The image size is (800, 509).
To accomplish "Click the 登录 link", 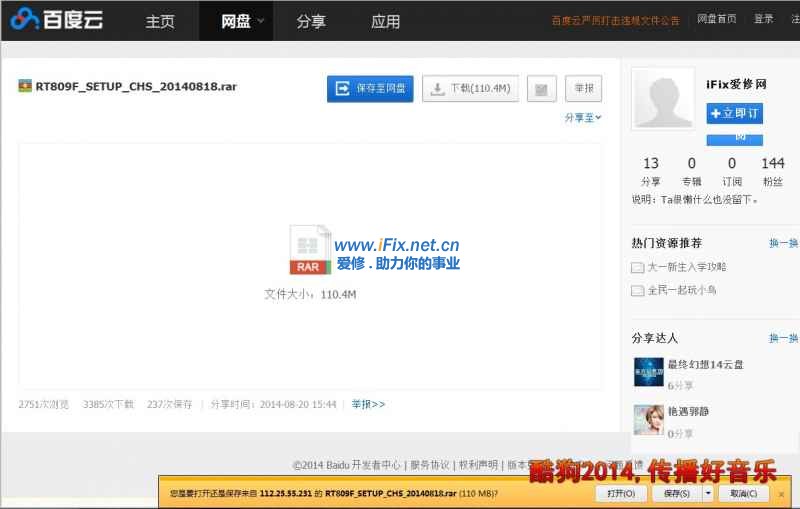I will click(x=764, y=19).
